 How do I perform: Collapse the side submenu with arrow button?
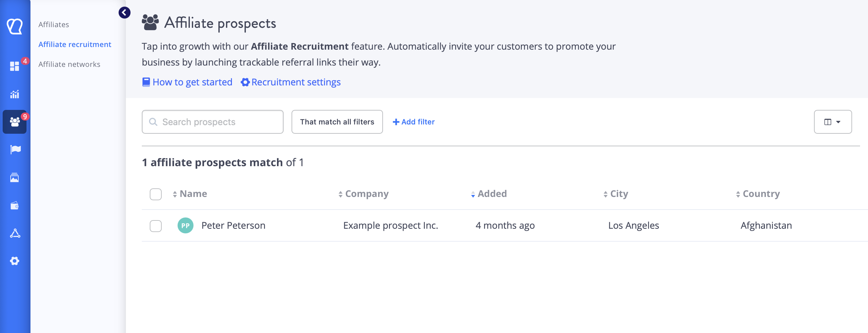[124, 13]
